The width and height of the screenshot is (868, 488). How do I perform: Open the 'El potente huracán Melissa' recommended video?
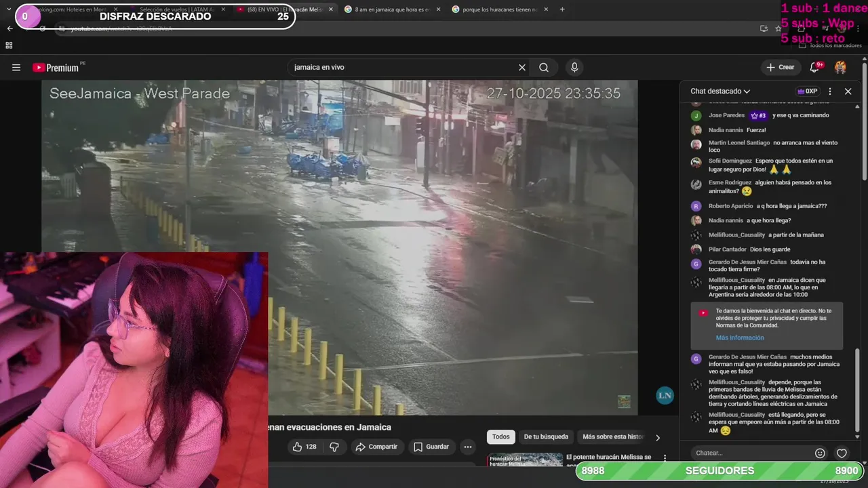610,457
